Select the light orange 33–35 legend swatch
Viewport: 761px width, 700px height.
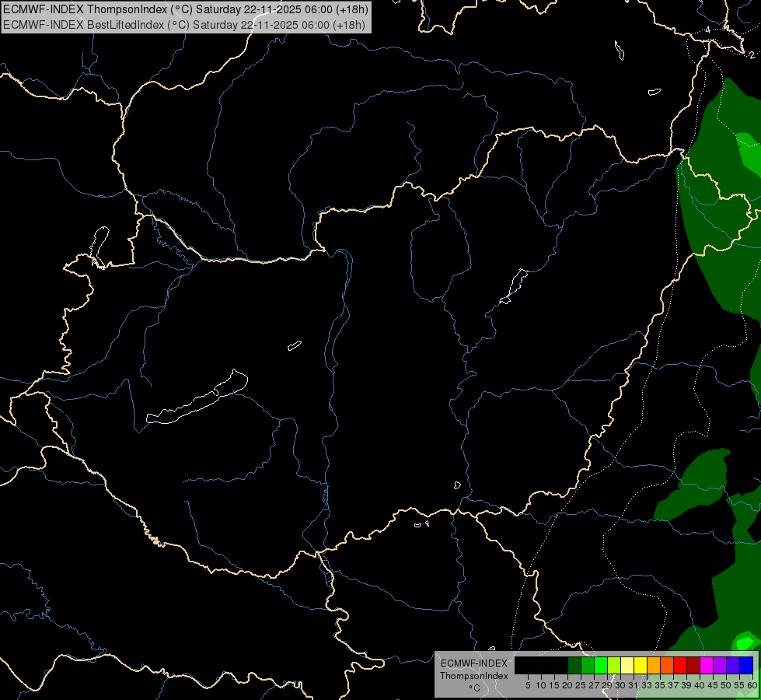(x=654, y=665)
